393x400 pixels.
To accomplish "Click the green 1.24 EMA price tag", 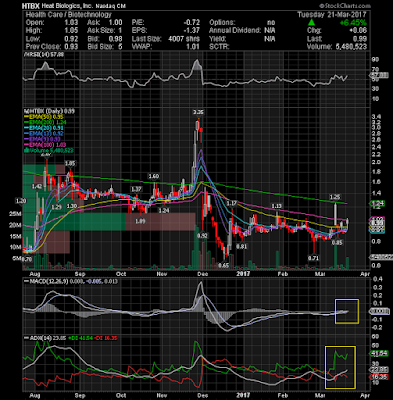I will (x=379, y=203).
